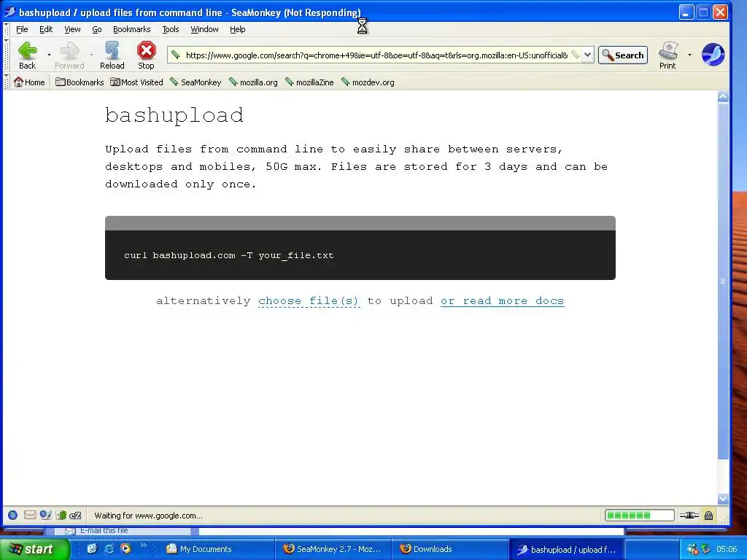Image resolution: width=747 pixels, height=560 pixels.
Task: Open the Edit menu
Action: coord(46,29)
